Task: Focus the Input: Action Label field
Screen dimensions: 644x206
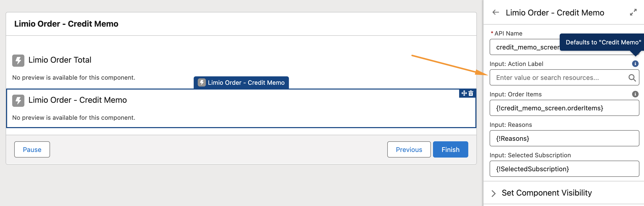Action: pyautogui.click(x=559, y=78)
